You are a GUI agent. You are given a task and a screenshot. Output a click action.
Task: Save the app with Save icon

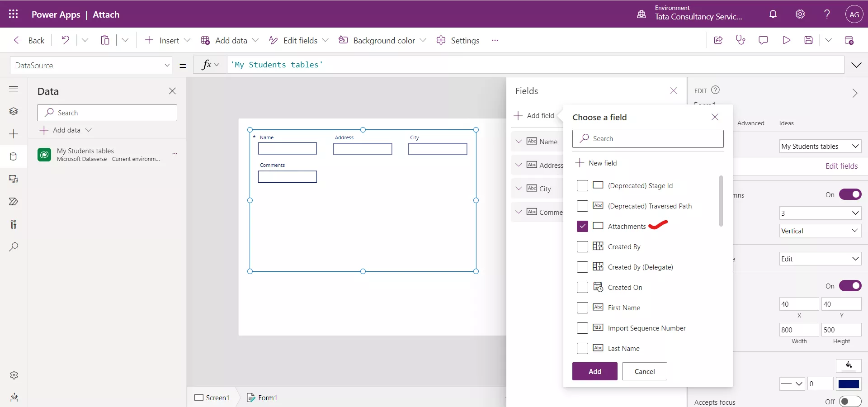(809, 40)
